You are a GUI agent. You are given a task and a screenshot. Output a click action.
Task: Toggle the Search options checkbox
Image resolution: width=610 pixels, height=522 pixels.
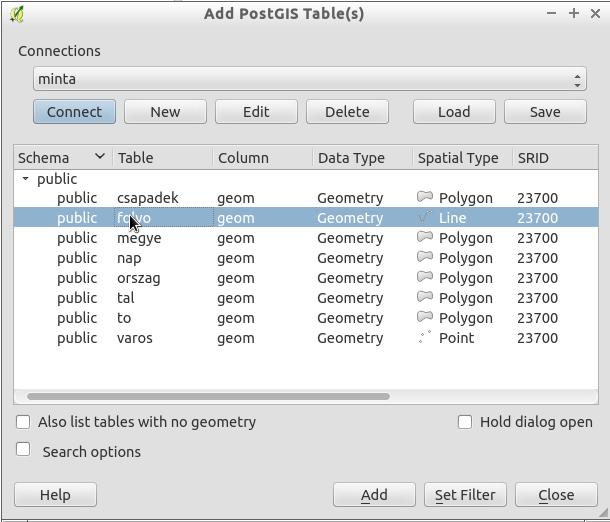pos(23,449)
